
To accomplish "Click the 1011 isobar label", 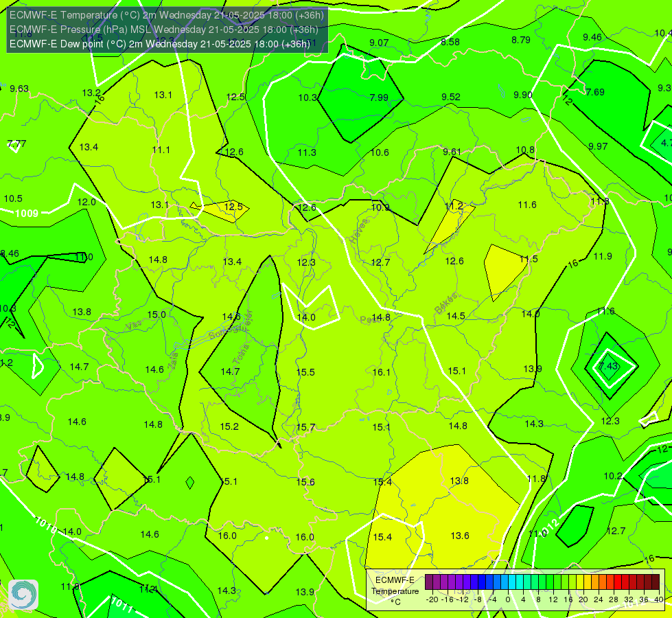I will tap(121, 604).
